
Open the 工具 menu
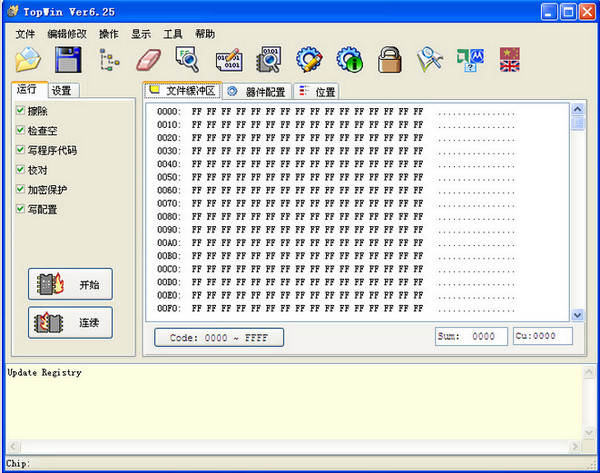click(x=173, y=34)
